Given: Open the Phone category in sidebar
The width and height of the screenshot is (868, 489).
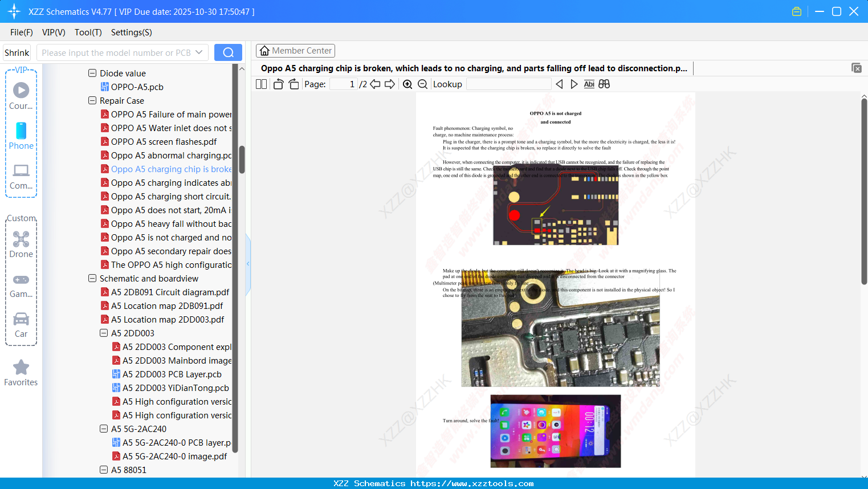Looking at the screenshot, I should coord(21,136).
